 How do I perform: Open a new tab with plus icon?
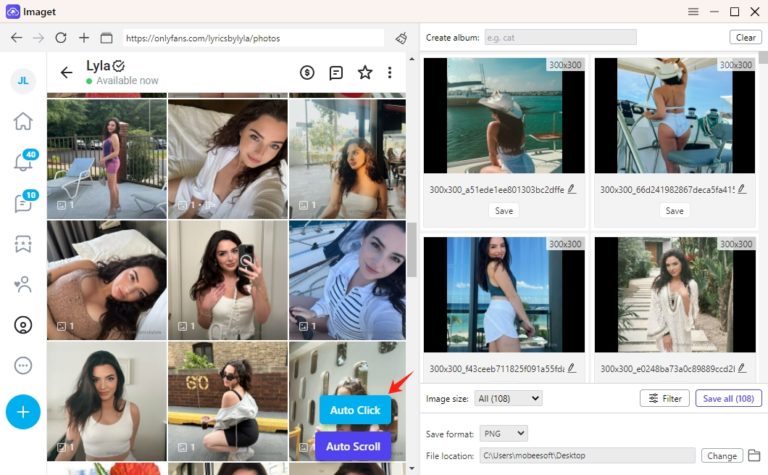coord(84,38)
